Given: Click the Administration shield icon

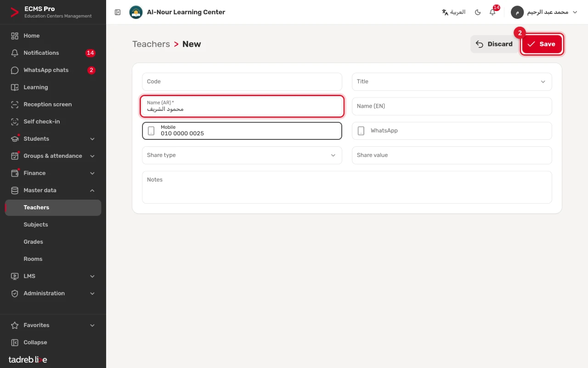Looking at the screenshot, I should (x=15, y=293).
